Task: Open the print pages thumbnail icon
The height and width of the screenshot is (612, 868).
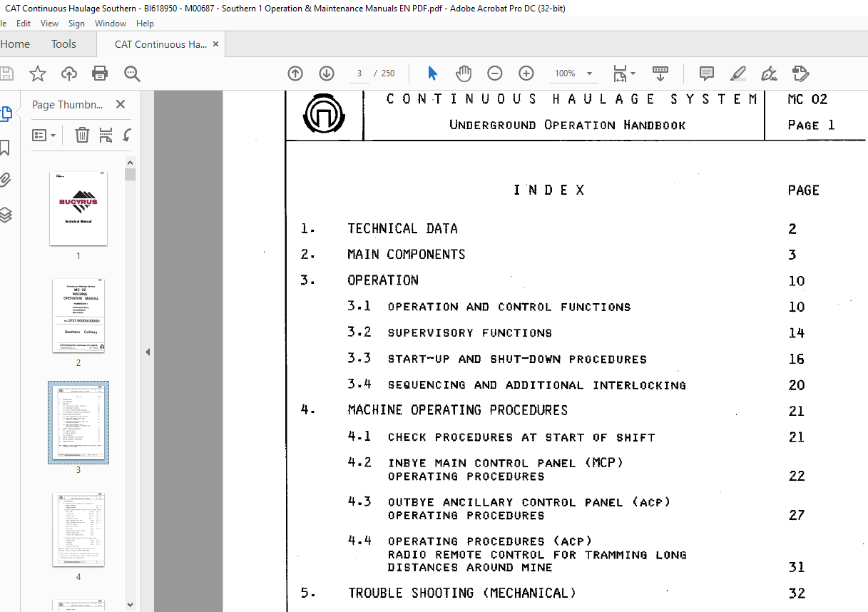Action: [x=106, y=135]
